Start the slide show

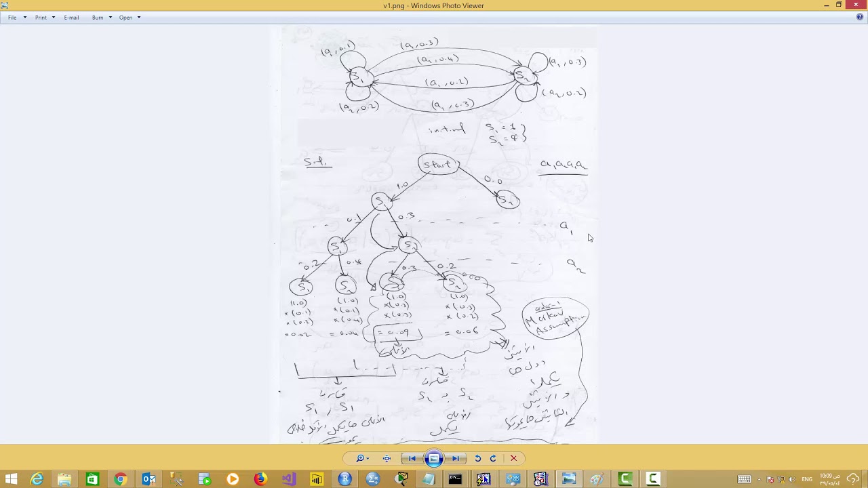[x=434, y=459]
